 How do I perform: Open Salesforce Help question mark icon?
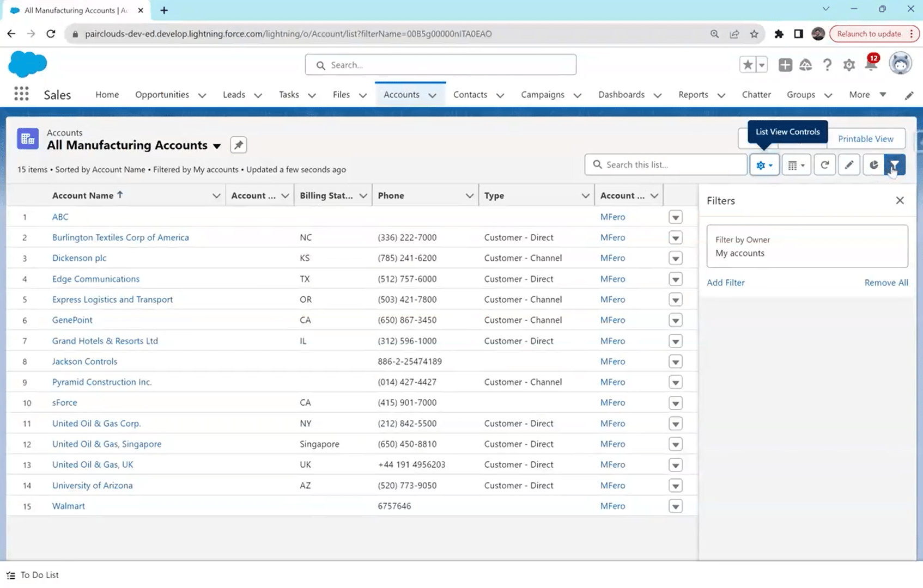click(827, 65)
